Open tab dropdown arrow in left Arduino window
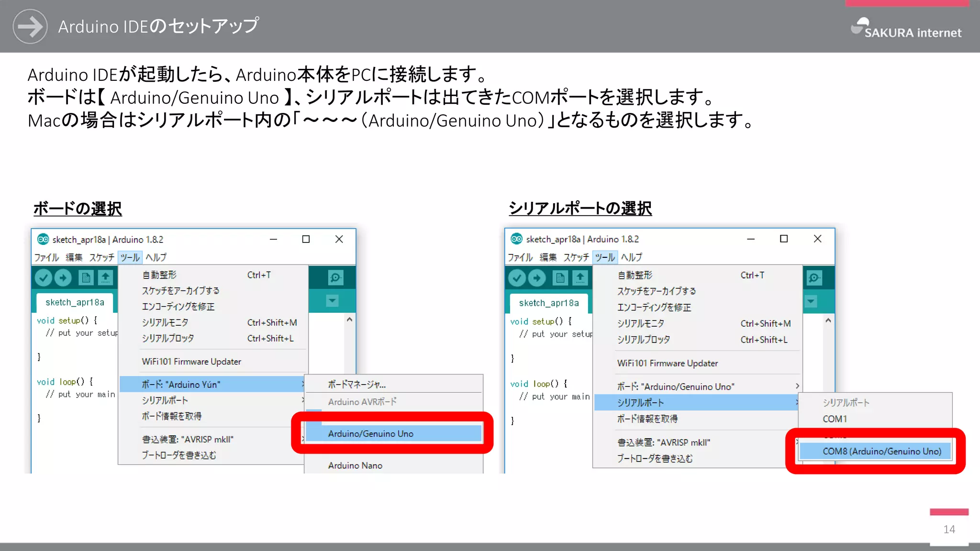 [x=332, y=301]
